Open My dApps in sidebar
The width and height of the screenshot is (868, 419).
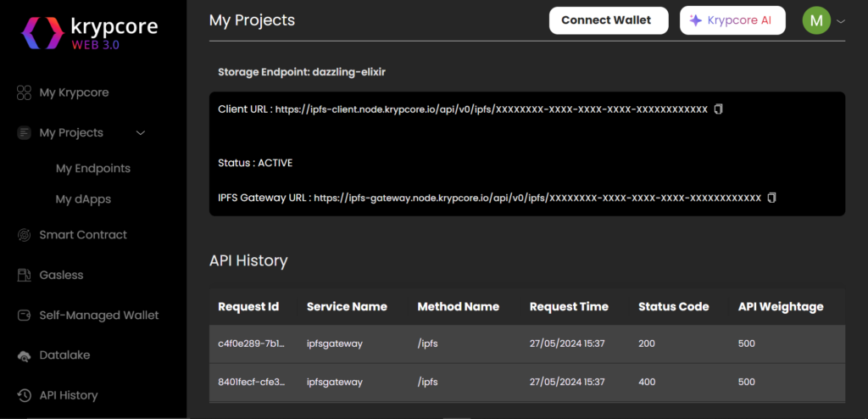pyautogui.click(x=83, y=199)
